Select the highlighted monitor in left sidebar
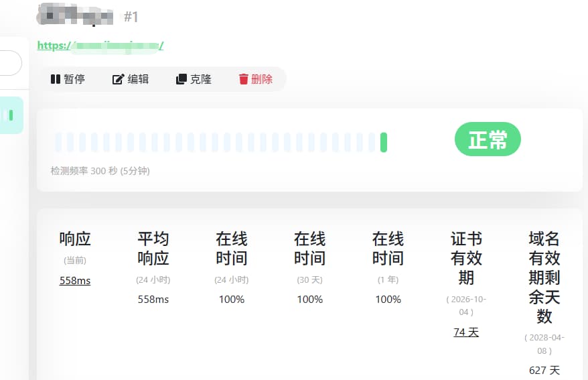This screenshot has width=588, height=380. [x=11, y=115]
